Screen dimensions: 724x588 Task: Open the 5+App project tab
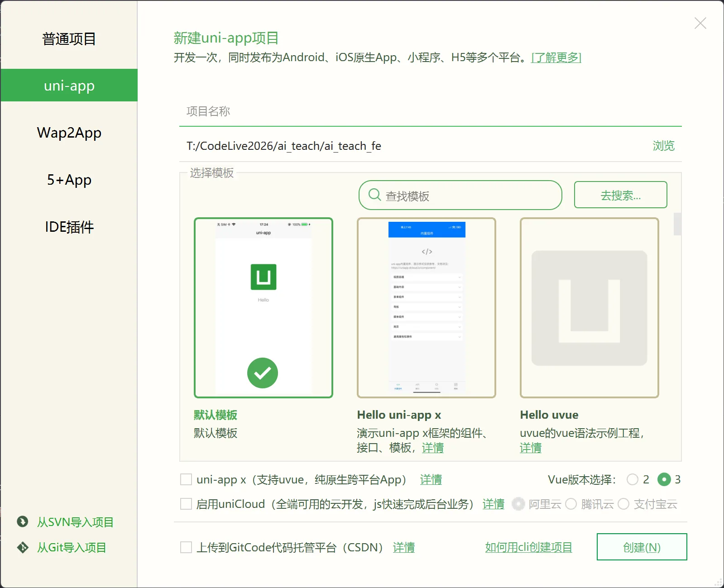click(x=69, y=180)
